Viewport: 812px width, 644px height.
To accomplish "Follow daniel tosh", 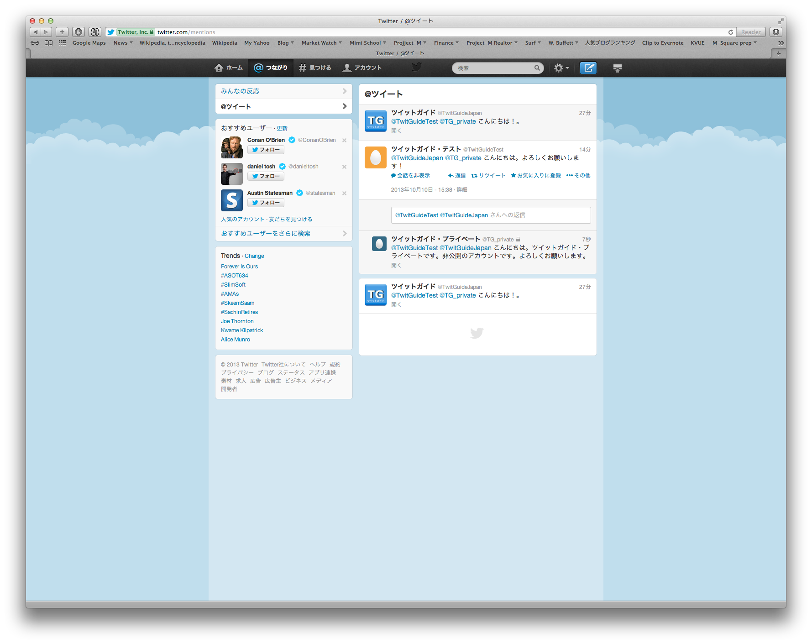I will coord(266,176).
